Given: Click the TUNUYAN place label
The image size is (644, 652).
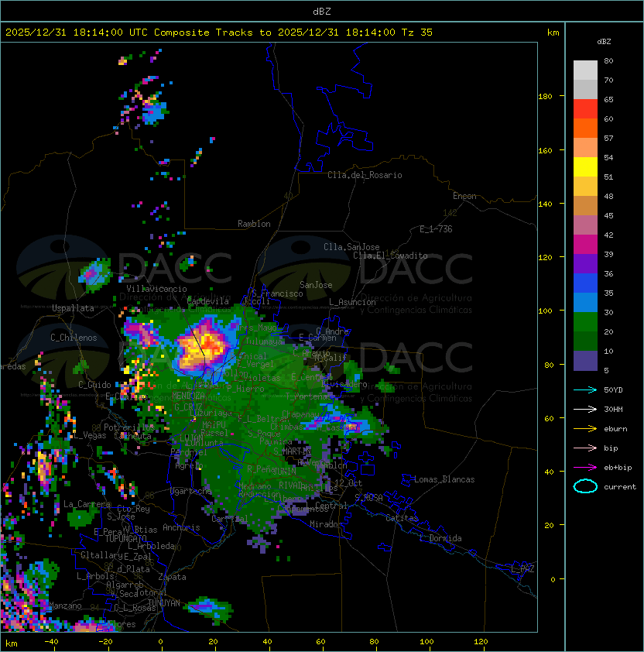Looking at the screenshot, I should 164,603.
